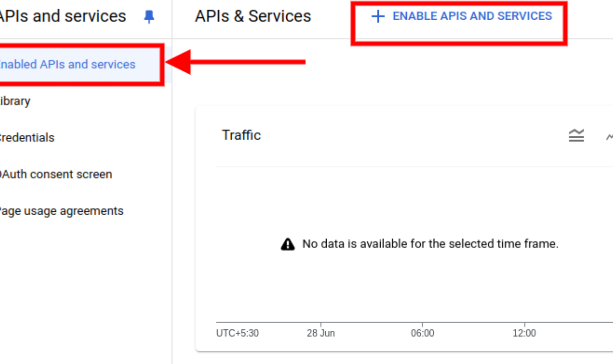Image resolution: width=613 pixels, height=364 pixels.
Task: Click the warning triangle icon
Action: tap(288, 244)
